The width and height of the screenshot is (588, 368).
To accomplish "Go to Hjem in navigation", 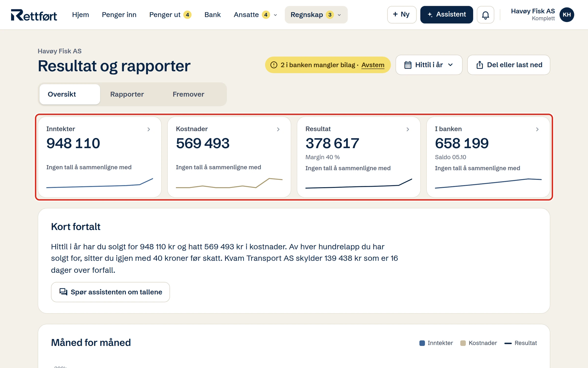I will (80, 15).
